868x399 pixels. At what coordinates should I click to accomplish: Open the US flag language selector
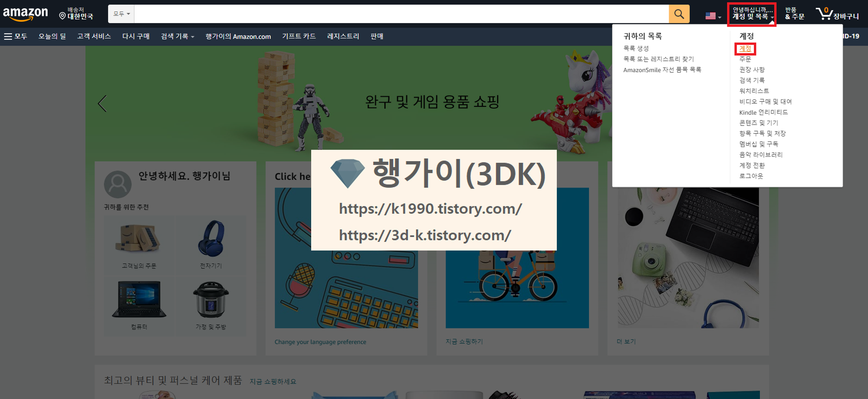713,16
